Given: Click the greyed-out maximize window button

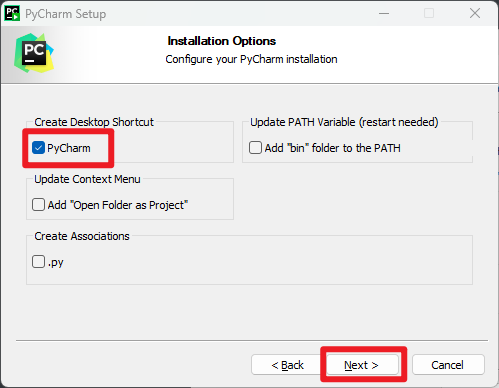Looking at the screenshot, I should click(429, 14).
